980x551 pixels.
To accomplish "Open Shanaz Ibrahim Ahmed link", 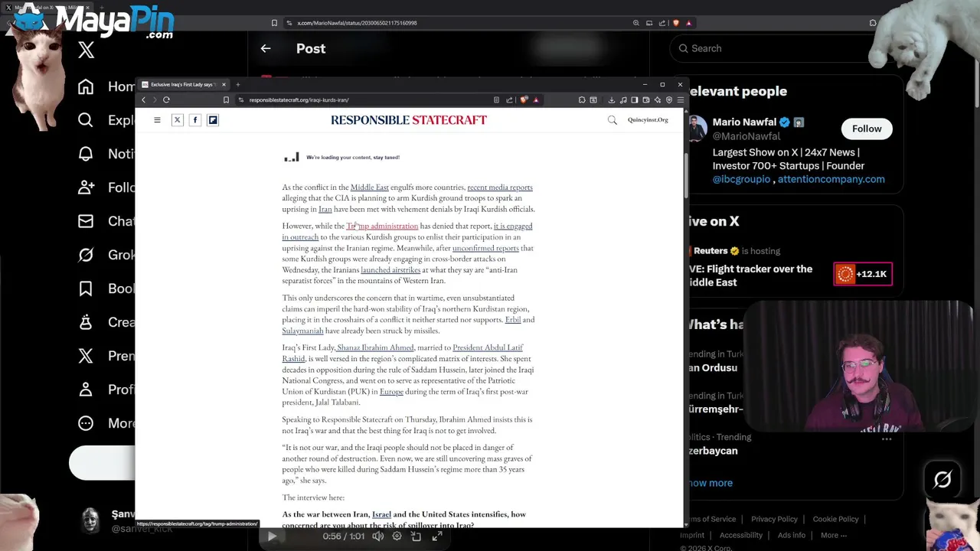I will tap(375, 347).
